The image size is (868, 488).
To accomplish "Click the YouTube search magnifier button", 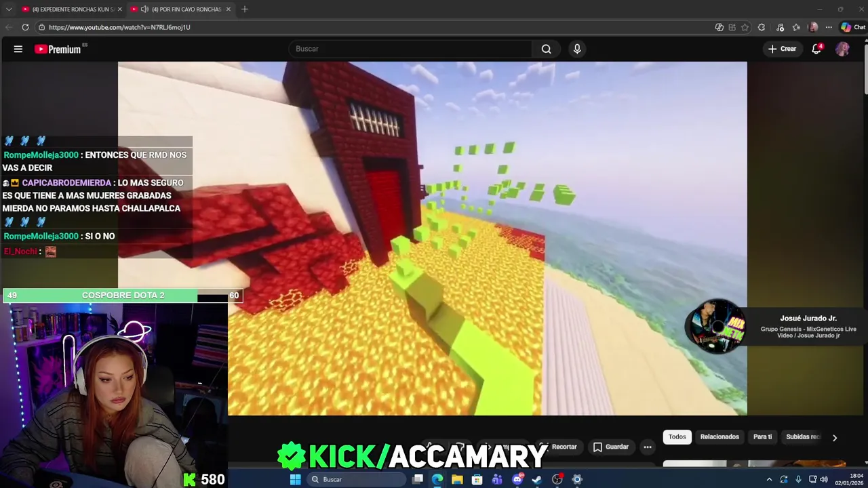I will coord(546,49).
